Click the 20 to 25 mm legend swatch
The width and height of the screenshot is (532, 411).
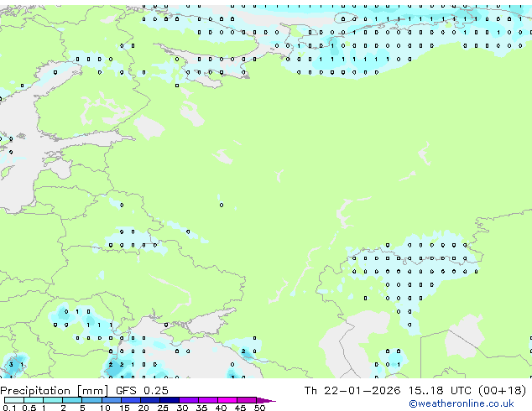tap(150, 400)
